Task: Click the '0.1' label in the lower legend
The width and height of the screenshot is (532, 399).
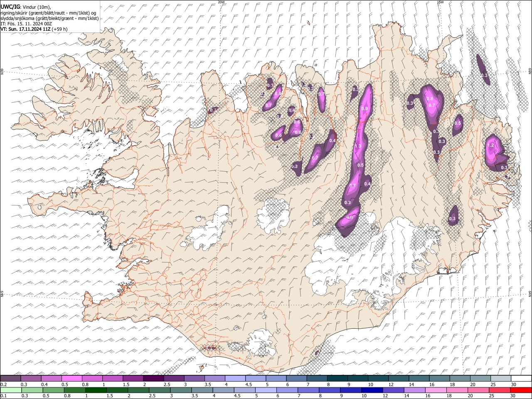Action: click(3, 396)
